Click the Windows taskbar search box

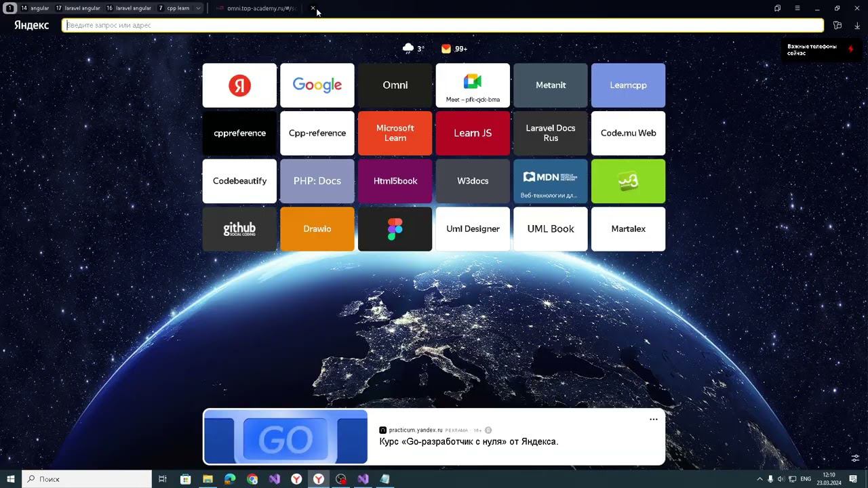click(x=87, y=479)
